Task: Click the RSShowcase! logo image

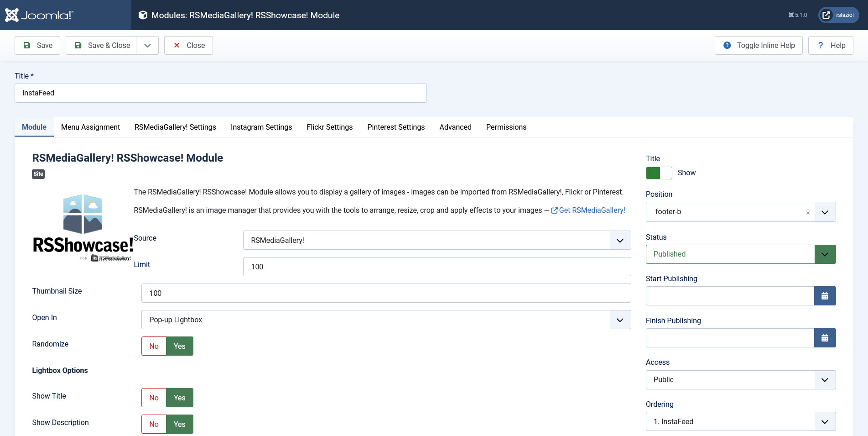Action: tap(83, 228)
